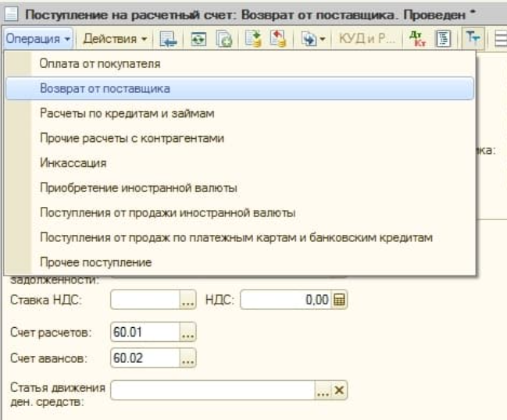Viewport: 507px width, 420px height.
Task: Clear Статья движения ден. средств with X
Action: [x=339, y=390]
